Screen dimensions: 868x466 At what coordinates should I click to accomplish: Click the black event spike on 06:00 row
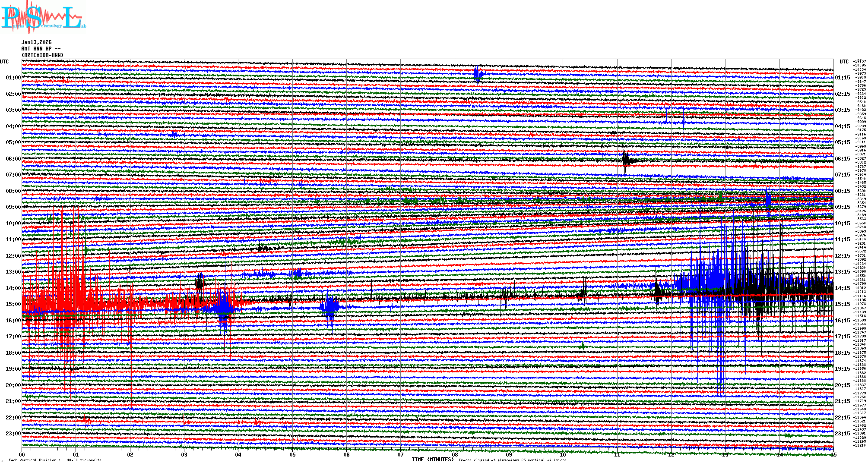(626, 160)
